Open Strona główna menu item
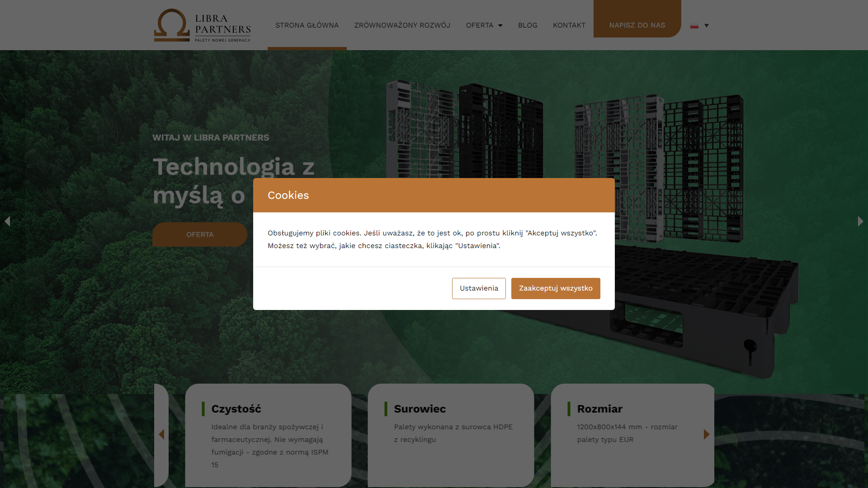This screenshot has width=868, height=488. pos(307,25)
